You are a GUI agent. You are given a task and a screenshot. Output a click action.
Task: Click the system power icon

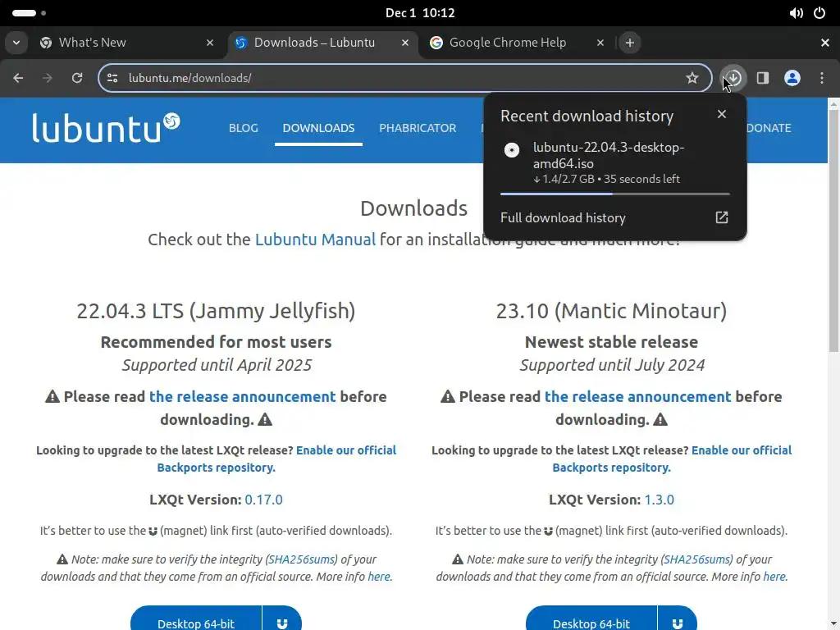pyautogui.click(x=819, y=13)
